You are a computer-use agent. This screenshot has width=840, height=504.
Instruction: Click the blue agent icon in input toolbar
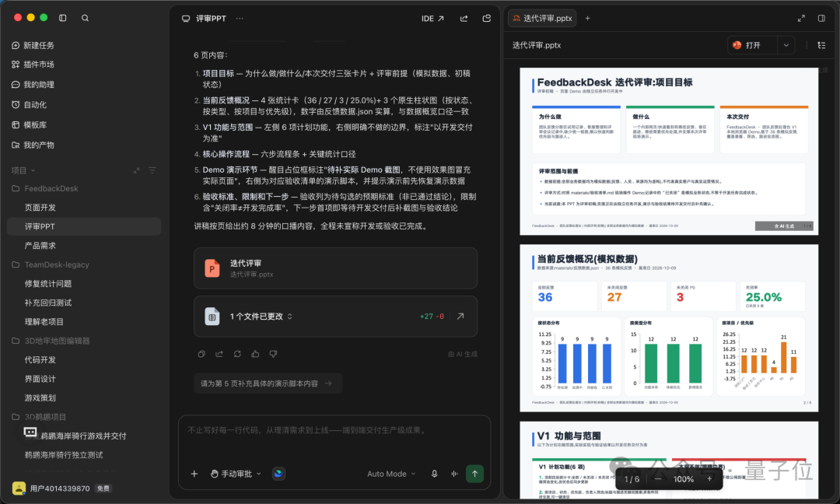click(x=278, y=474)
